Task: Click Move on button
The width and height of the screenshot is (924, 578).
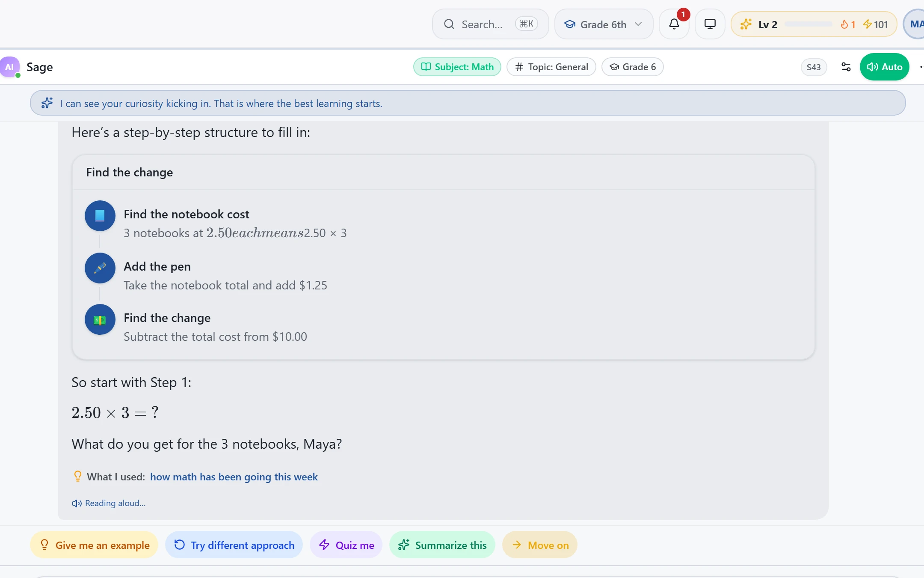Action: tap(540, 545)
